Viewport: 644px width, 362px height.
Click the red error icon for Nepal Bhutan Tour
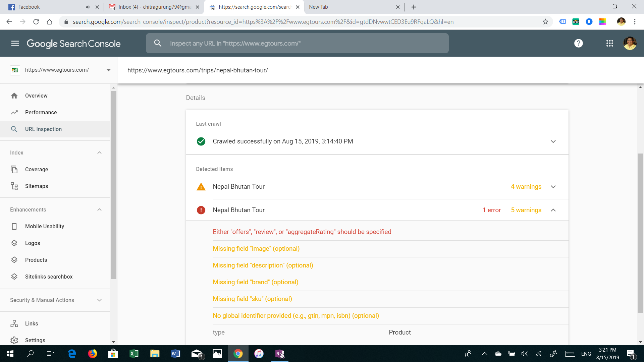[x=201, y=210]
